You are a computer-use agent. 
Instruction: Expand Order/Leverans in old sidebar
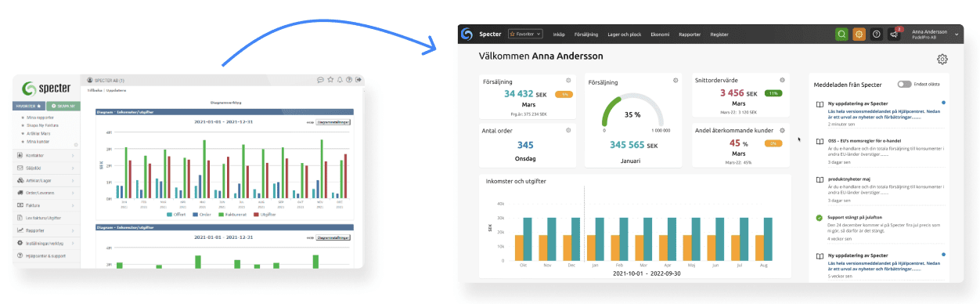tap(47, 193)
